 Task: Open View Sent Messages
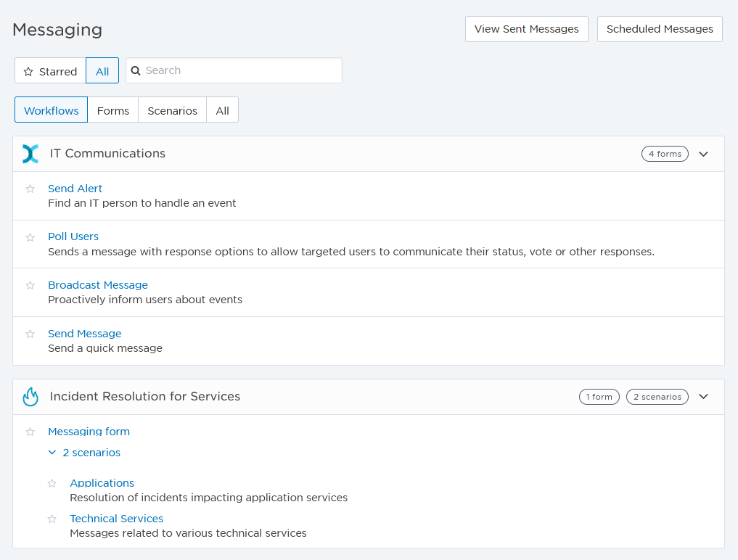pyautogui.click(x=526, y=29)
